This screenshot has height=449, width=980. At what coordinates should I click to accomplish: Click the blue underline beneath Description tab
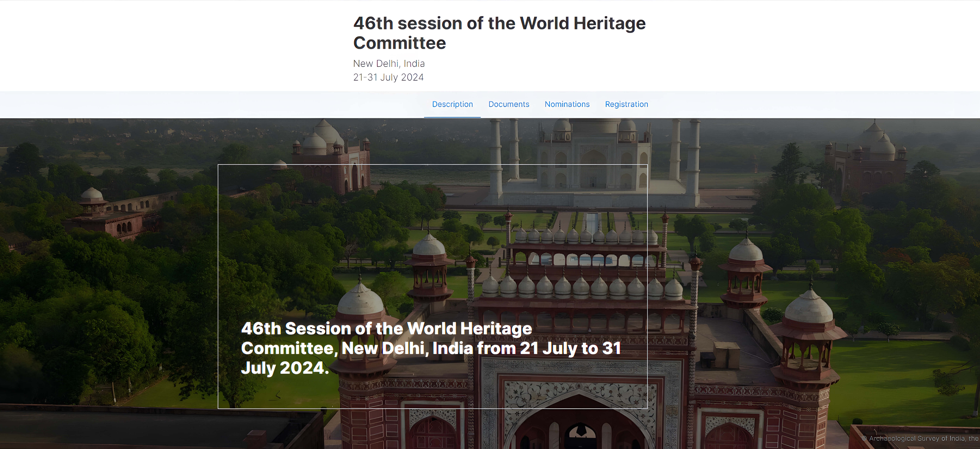[x=452, y=117]
